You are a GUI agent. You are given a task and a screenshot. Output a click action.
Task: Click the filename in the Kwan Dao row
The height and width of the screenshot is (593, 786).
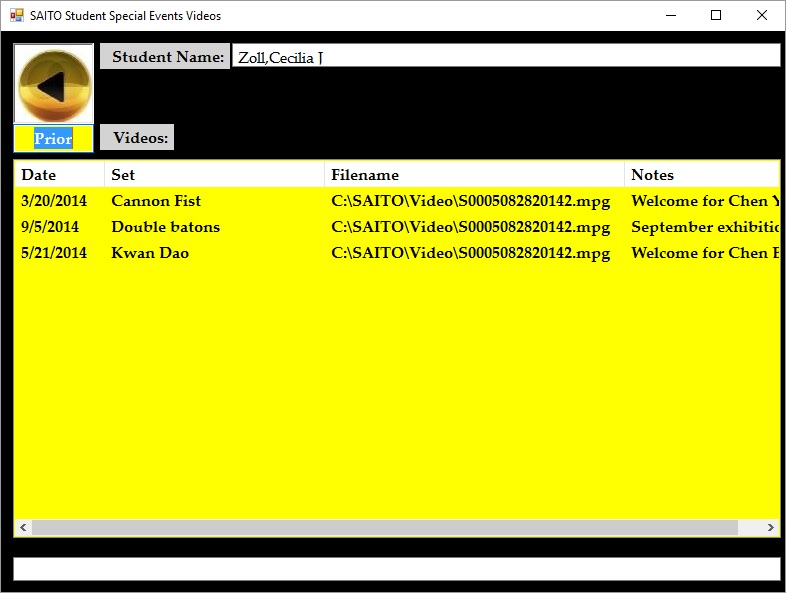470,253
